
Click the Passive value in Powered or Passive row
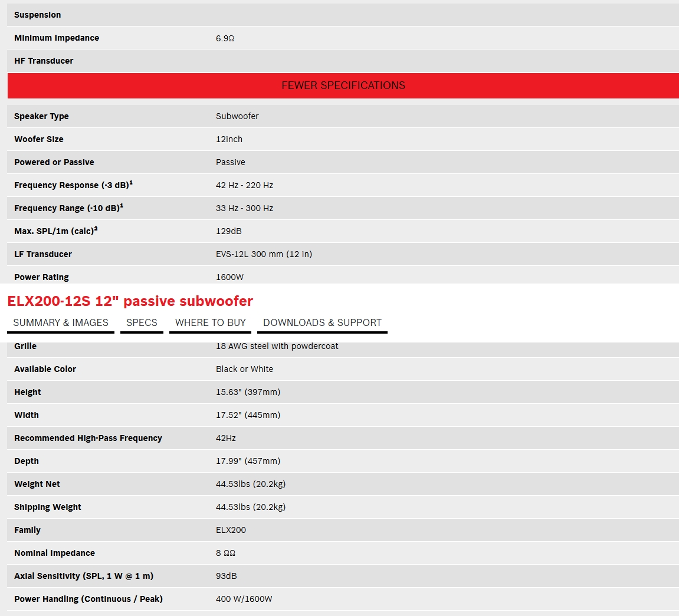(x=231, y=162)
